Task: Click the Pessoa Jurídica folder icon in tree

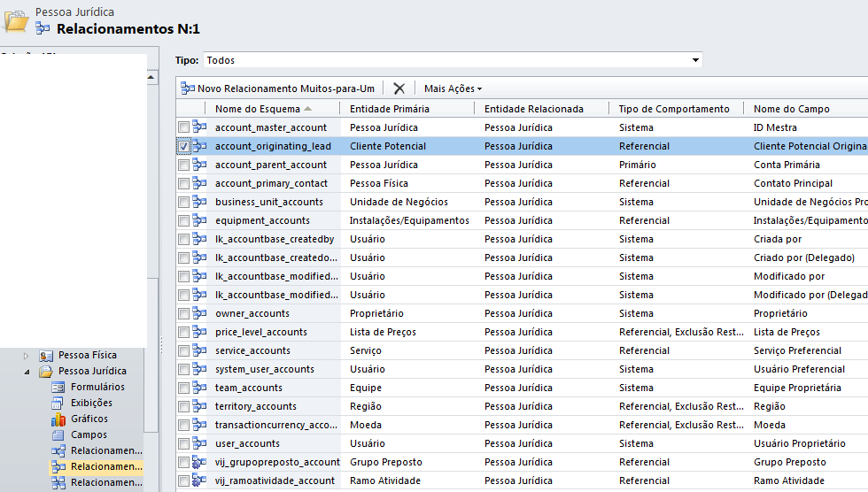Action: [45, 371]
